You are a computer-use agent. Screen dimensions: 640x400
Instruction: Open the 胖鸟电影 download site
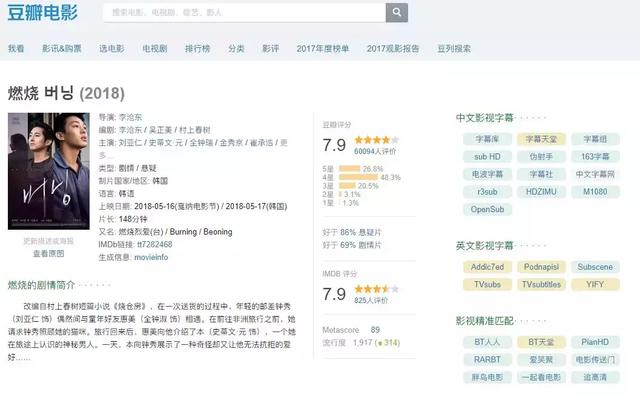(x=487, y=377)
